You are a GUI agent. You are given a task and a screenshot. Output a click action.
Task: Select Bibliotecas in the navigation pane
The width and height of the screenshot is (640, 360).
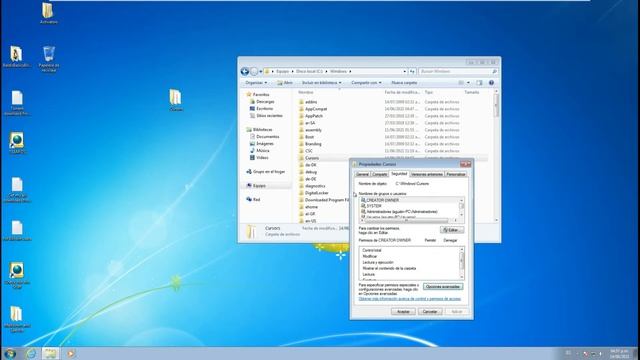point(262,129)
